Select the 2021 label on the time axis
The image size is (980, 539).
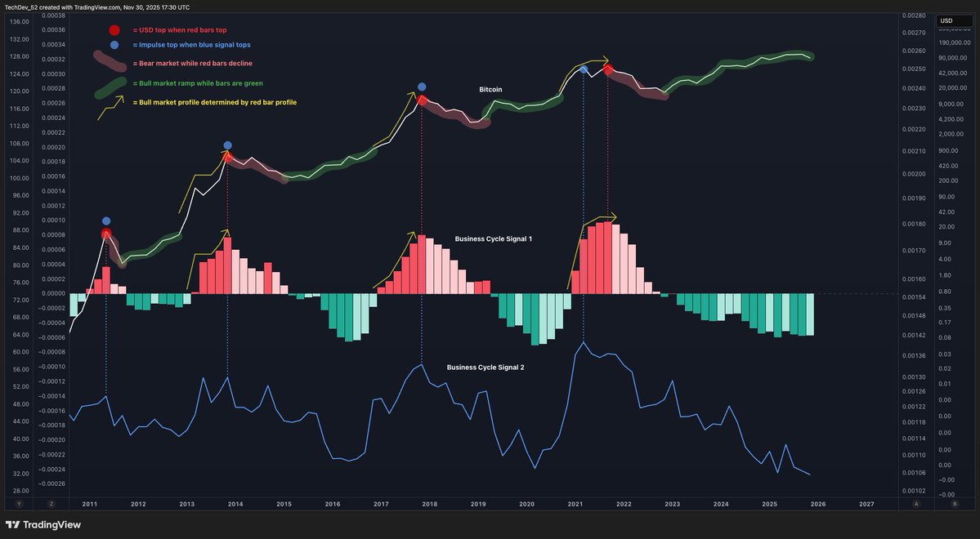575,504
